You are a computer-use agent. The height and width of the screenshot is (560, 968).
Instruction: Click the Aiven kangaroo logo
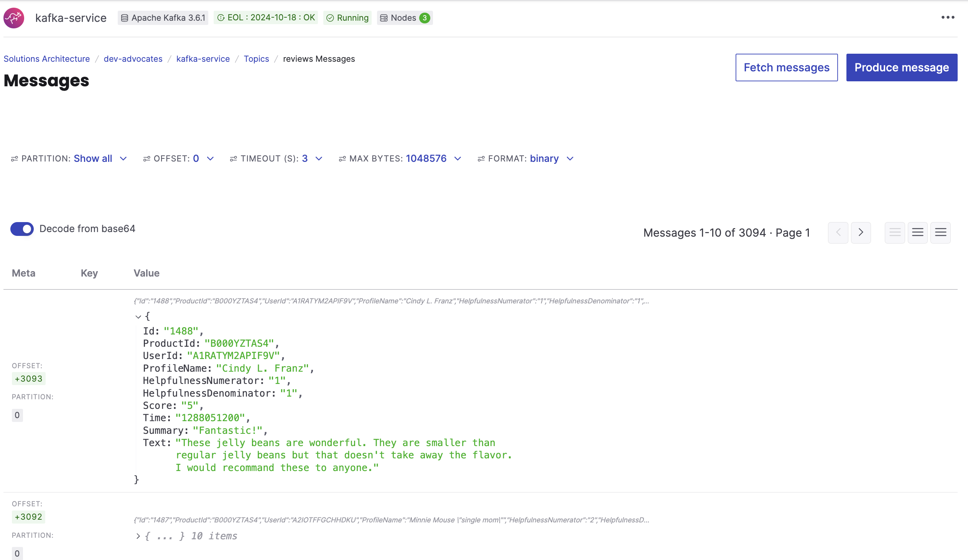[14, 18]
